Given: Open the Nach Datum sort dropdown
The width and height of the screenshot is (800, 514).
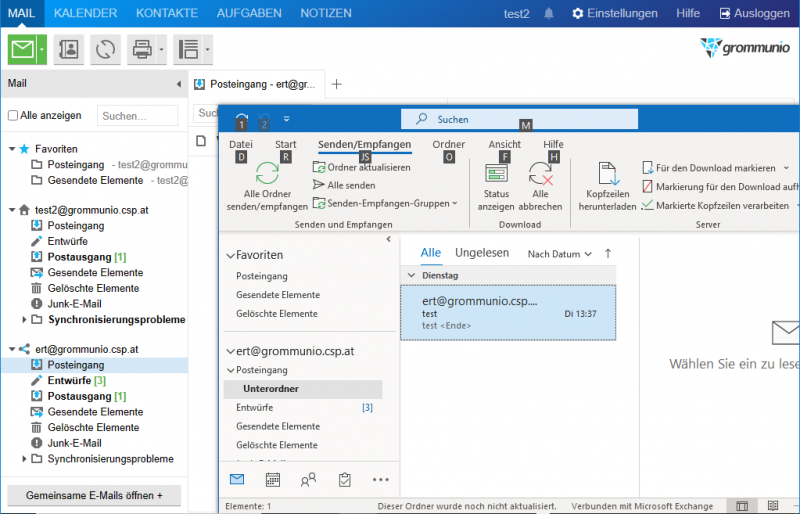Looking at the screenshot, I should pos(559,254).
